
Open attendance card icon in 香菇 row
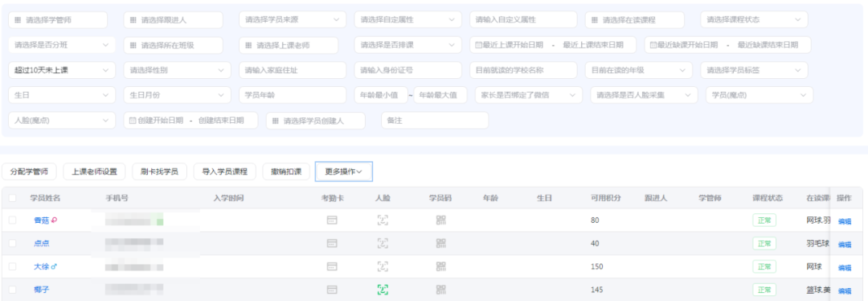[x=332, y=220]
